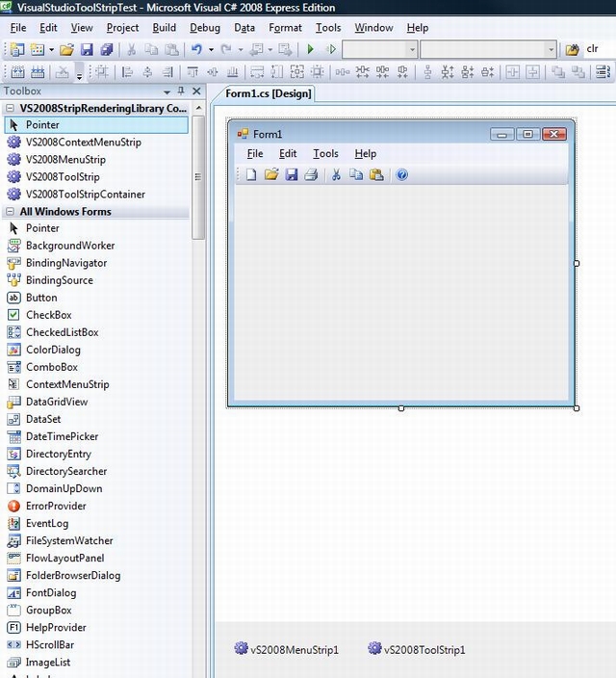Select VS2008MenuStrip in the Toolbox
Screen dimensions: 616x678
click(x=96, y=160)
